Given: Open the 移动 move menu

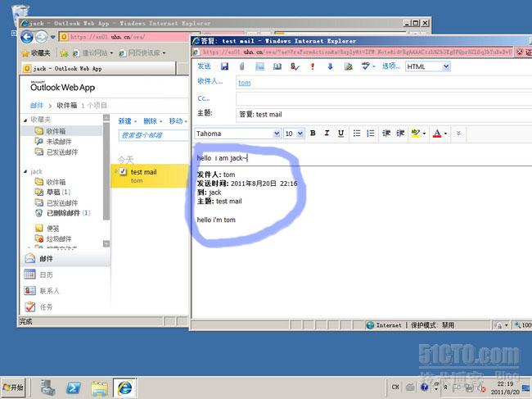Looking at the screenshot, I should (x=178, y=121).
